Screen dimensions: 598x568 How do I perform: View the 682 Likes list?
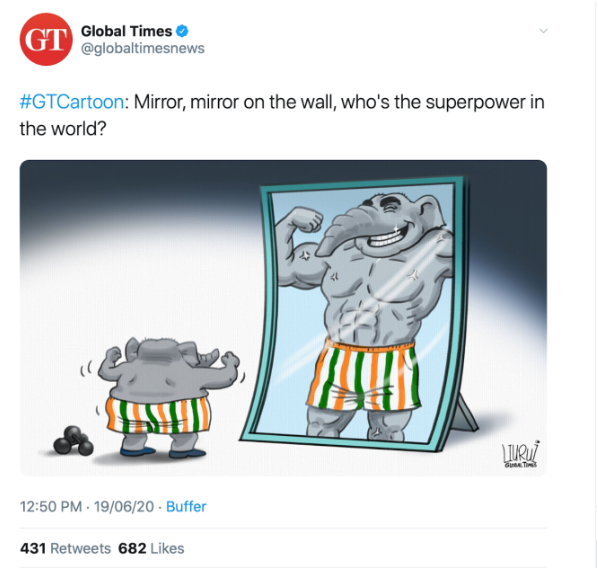pos(151,549)
